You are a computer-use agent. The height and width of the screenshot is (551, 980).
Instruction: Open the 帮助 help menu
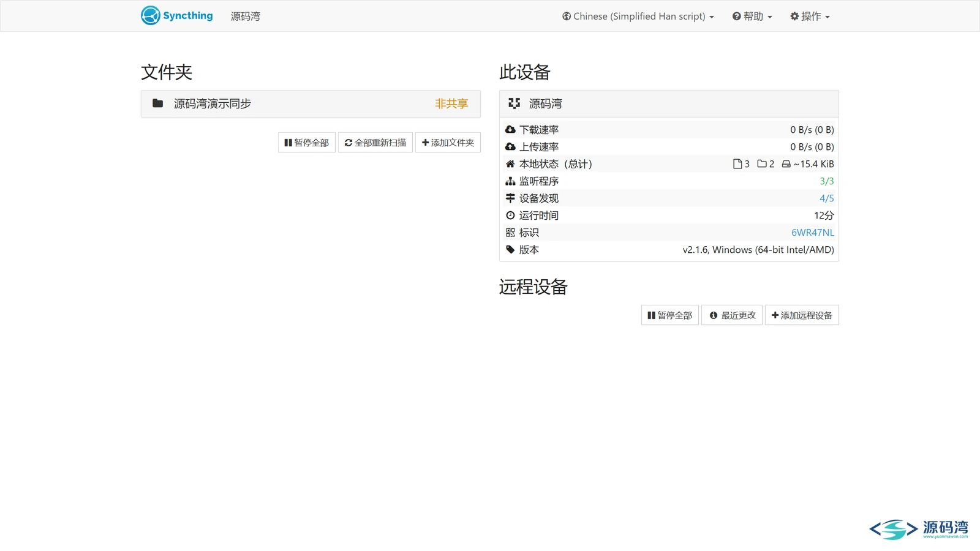pos(752,17)
